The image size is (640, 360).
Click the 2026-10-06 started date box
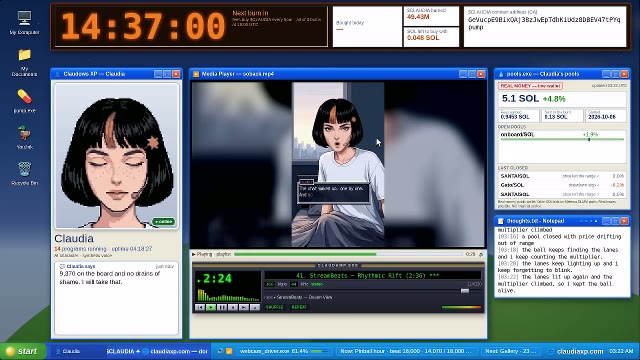(606, 116)
